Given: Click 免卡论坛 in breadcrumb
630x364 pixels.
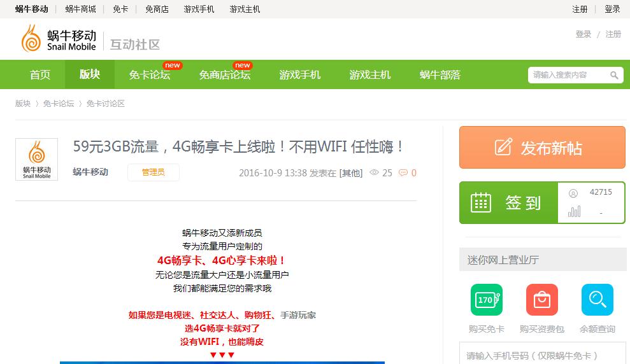Looking at the screenshot, I should click(59, 104).
